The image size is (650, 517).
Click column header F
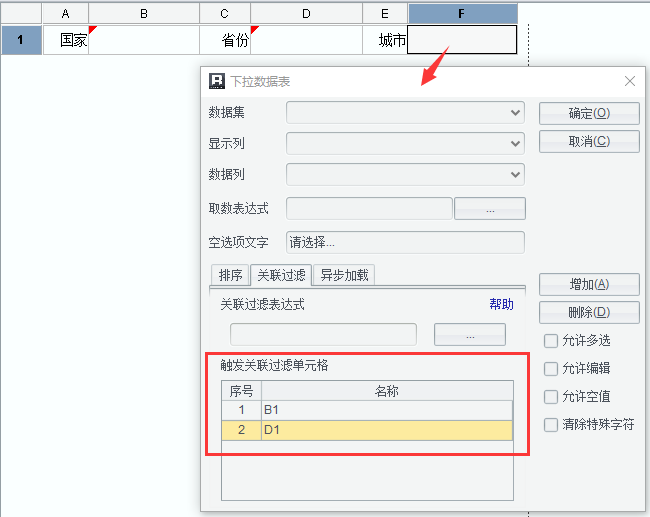pos(463,14)
